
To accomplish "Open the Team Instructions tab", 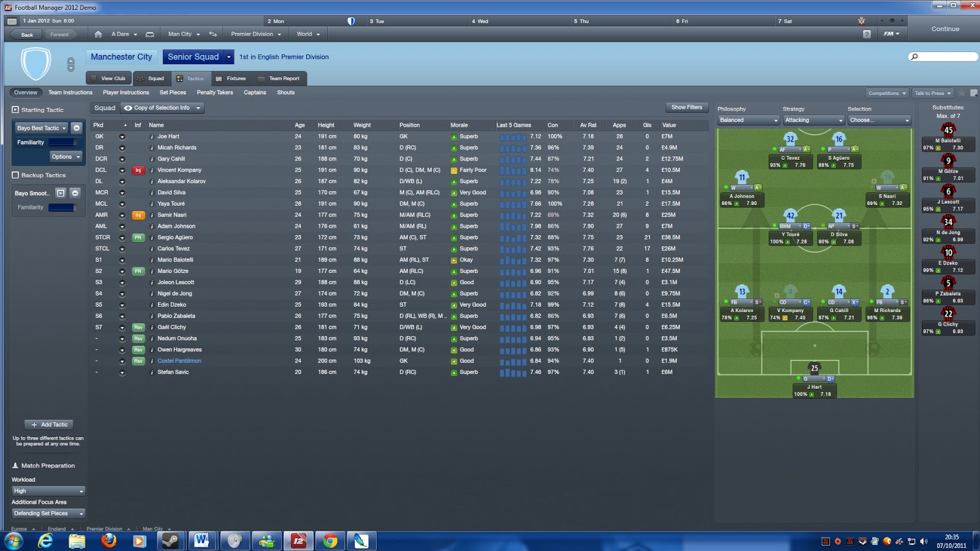I will pyautogui.click(x=70, y=92).
